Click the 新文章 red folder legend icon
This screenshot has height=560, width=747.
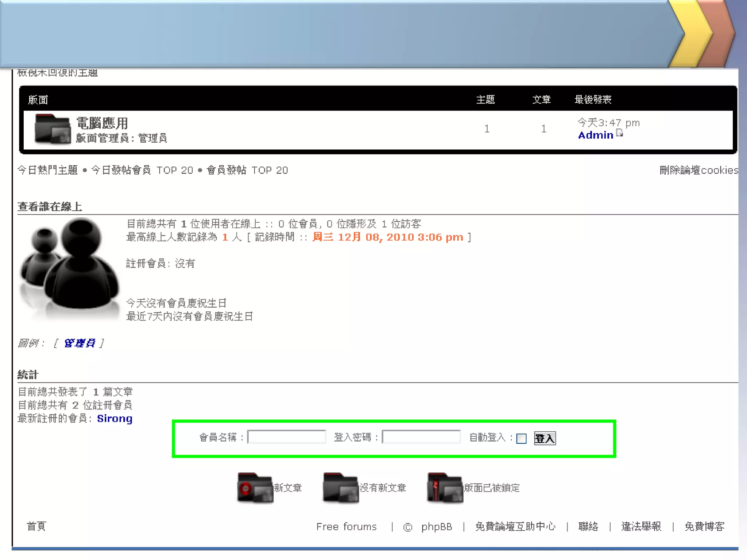pos(255,488)
